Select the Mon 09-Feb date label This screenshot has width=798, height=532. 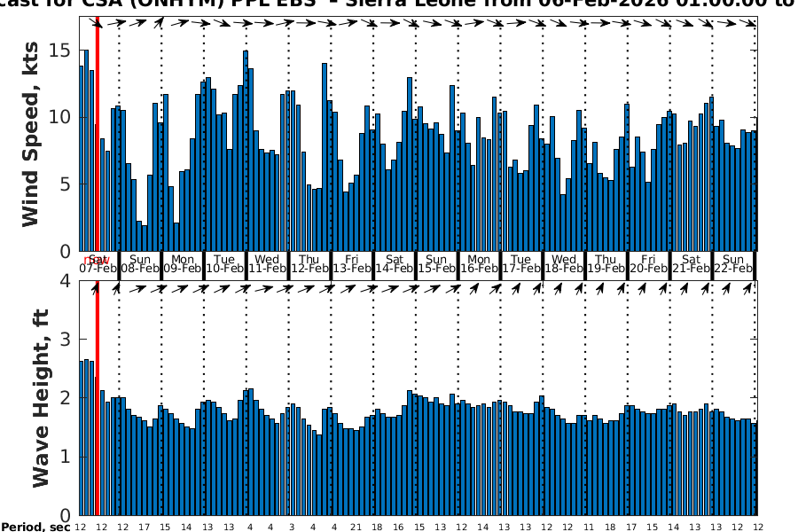[x=183, y=263]
